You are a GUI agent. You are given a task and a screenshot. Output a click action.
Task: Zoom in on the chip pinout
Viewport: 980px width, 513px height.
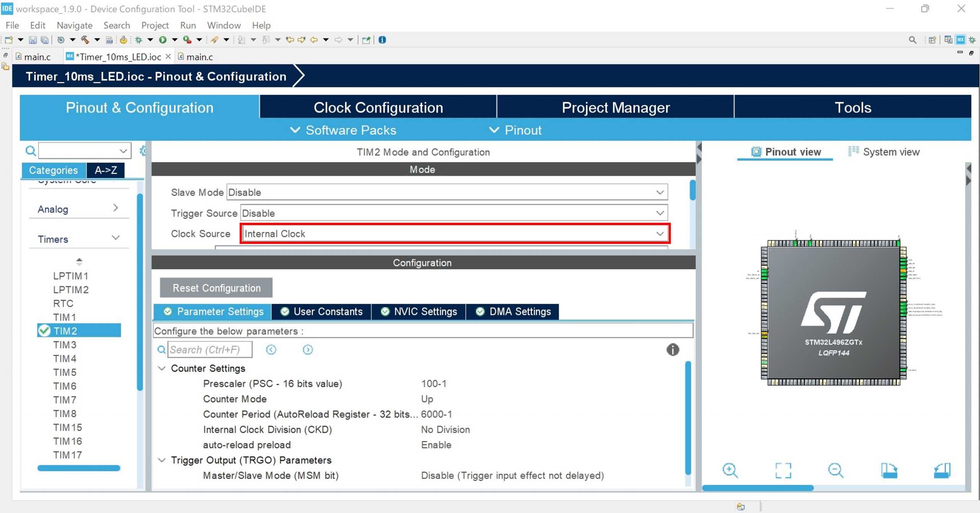730,470
